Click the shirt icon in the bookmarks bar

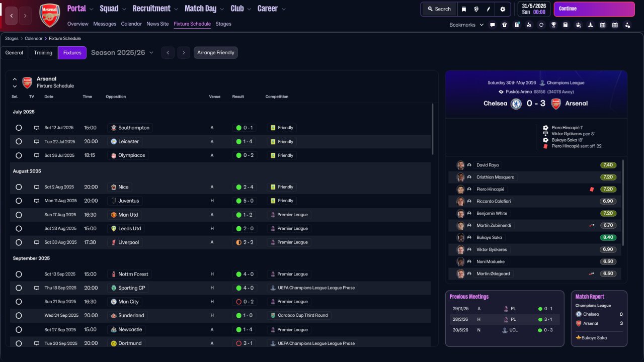[505, 25]
